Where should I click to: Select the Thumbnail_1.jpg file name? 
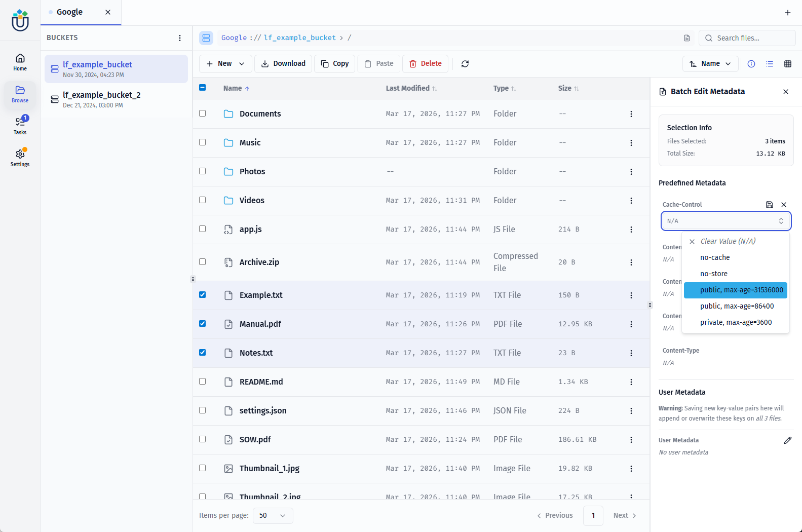[x=270, y=469]
